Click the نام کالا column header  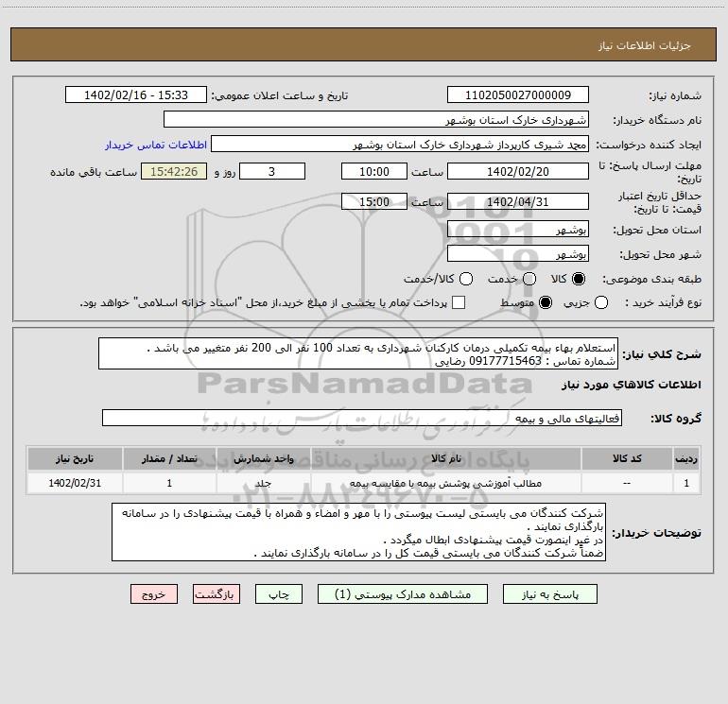pyautogui.click(x=445, y=458)
